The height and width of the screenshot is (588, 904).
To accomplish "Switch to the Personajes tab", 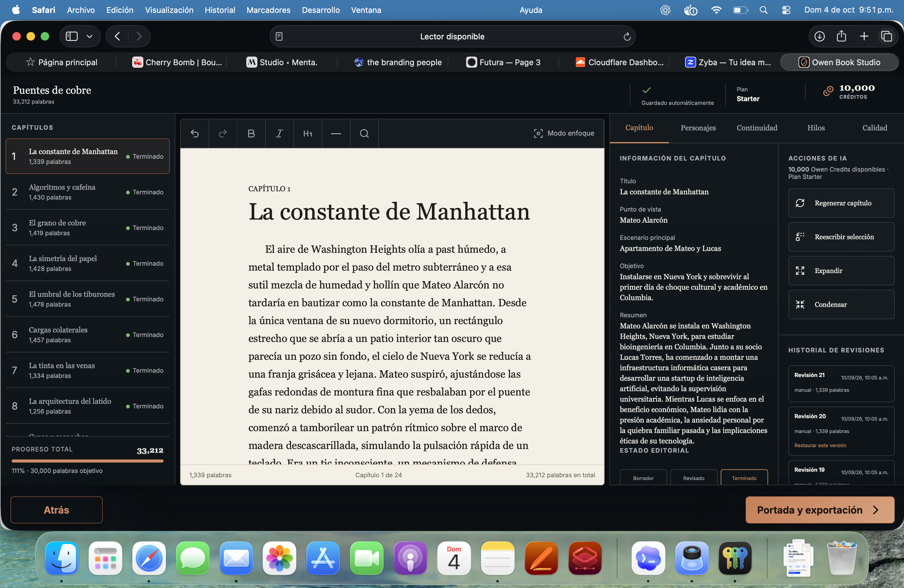I will click(698, 128).
